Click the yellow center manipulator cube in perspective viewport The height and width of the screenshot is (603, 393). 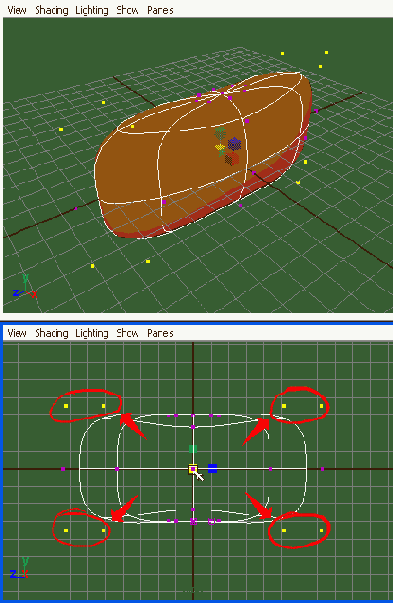[x=220, y=147]
